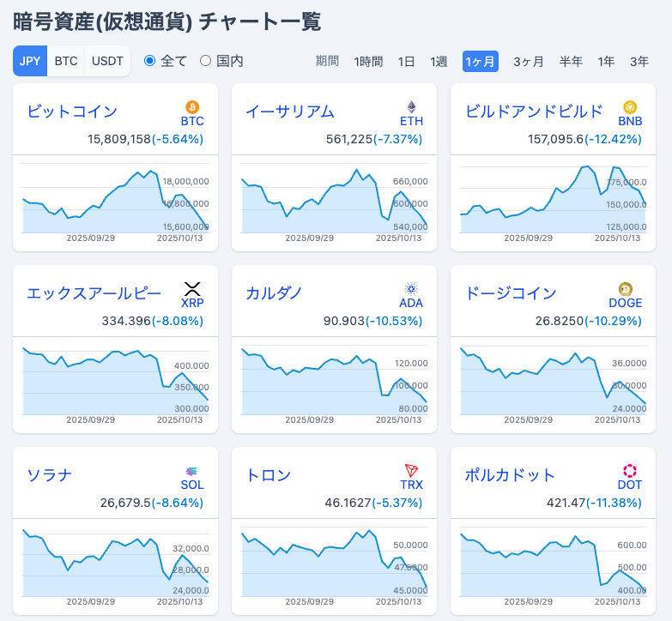This screenshot has height=621, width=672.
Task: Open the エックスアールピー link
Action: tap(94, 293)
